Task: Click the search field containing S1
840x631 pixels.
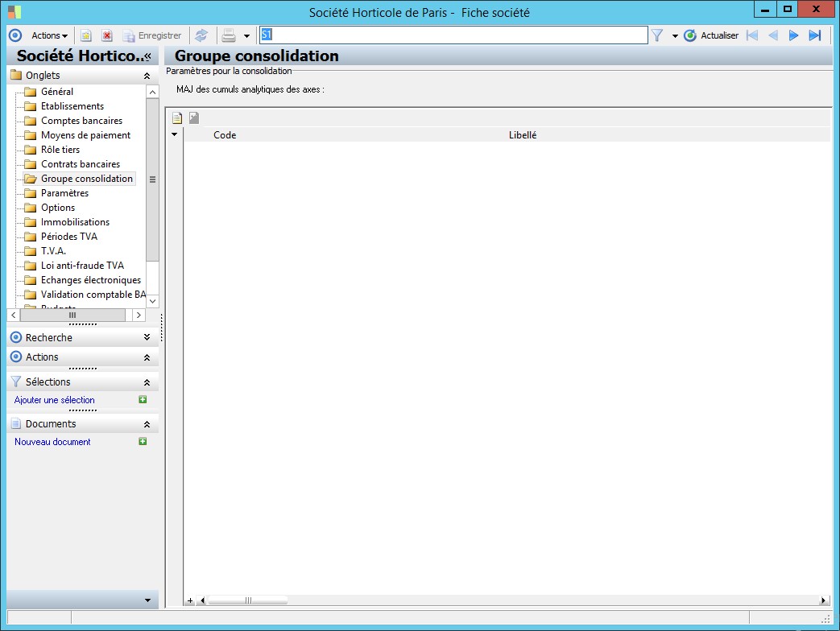Action: (x=453, y=35)
